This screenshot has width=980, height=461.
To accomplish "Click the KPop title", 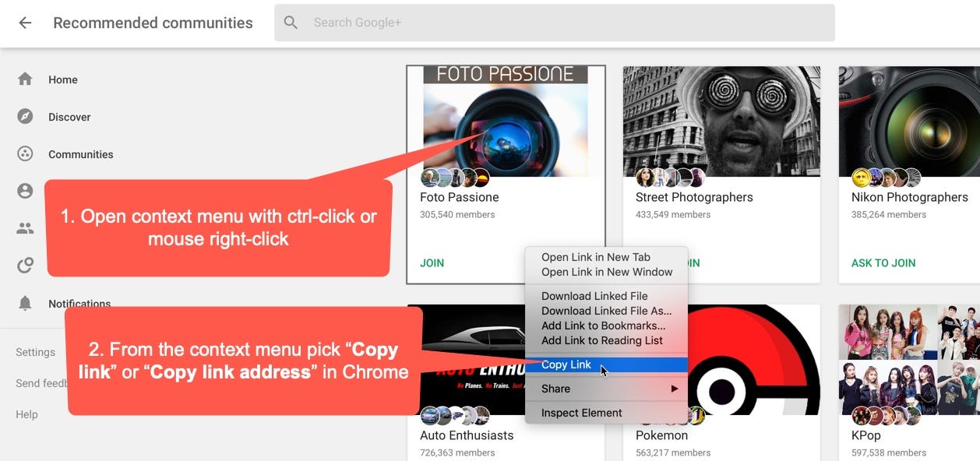I will (x=865, y=435).
